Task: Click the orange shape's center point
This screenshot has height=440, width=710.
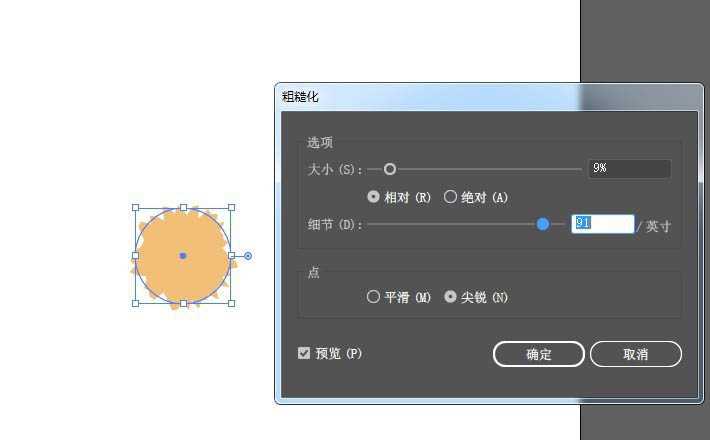Action: coord(183,256)
